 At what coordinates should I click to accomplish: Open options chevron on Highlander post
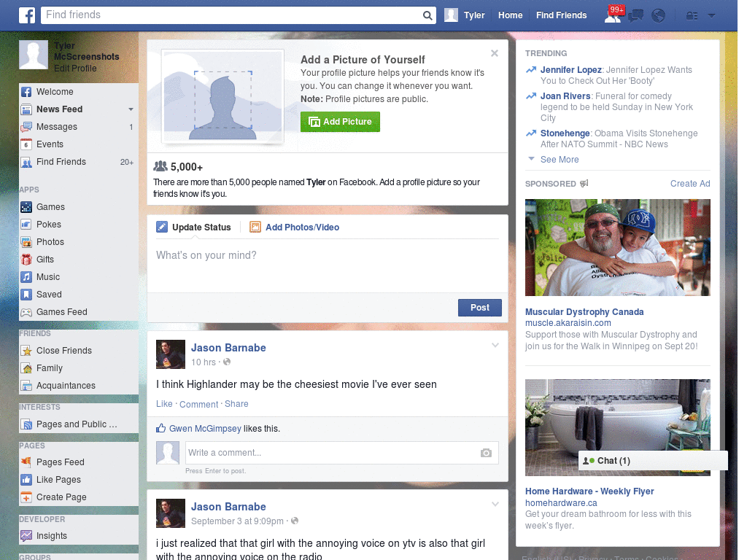[x=495, y=346]
